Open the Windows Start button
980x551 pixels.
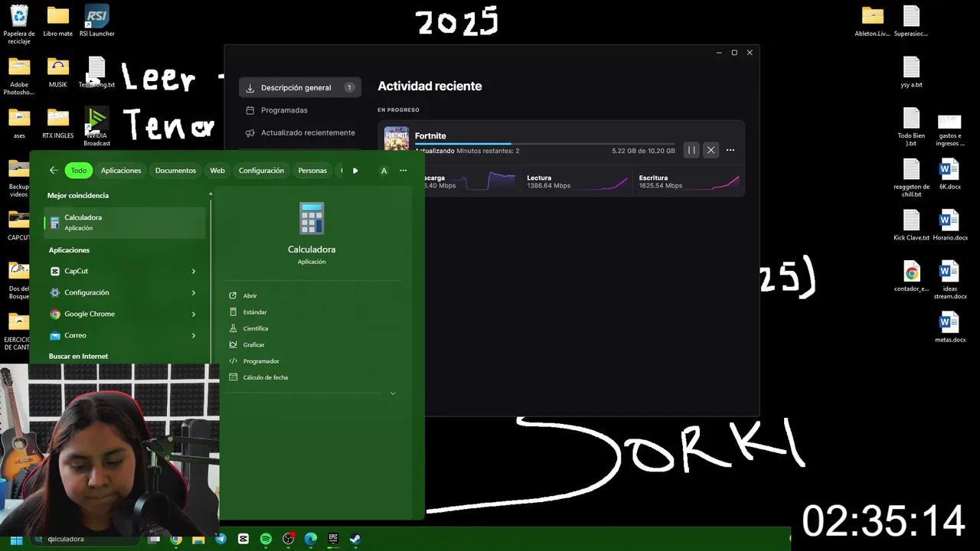tap(16, 540)
